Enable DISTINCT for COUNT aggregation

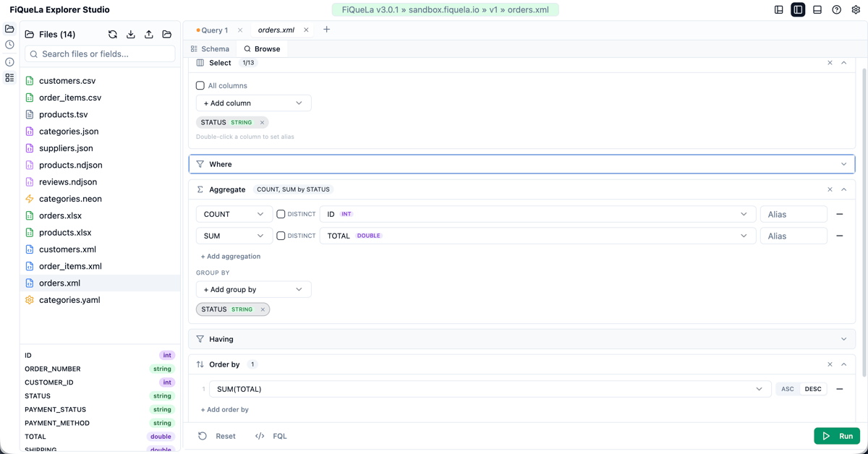(281, 214)
